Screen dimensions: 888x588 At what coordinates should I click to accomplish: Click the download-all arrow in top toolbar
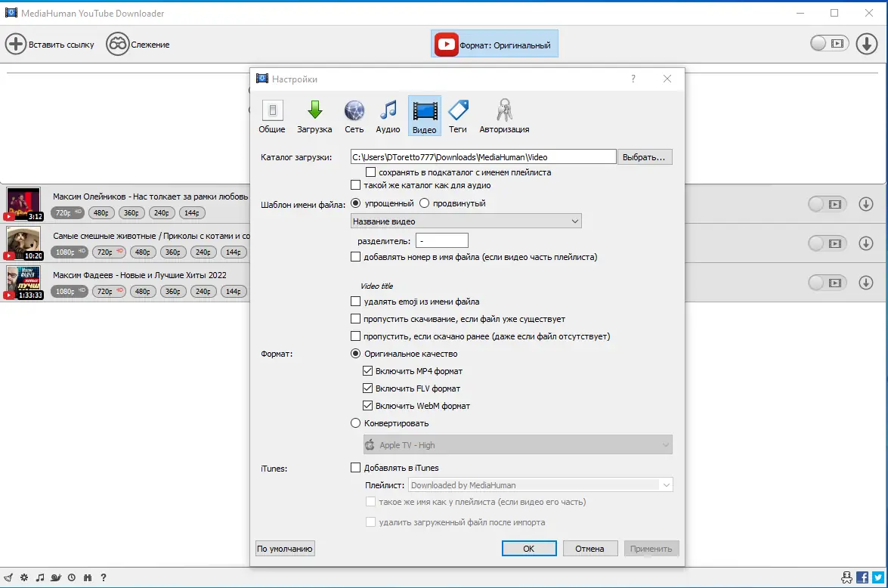coord(867,44)
